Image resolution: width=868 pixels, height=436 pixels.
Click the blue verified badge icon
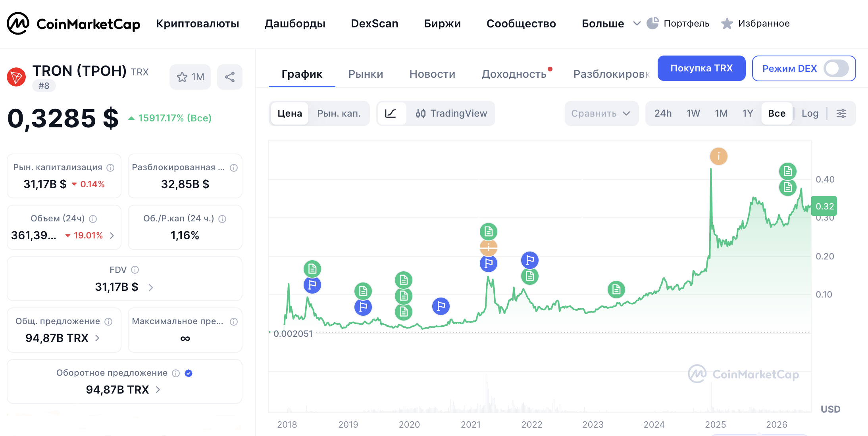pos(189,373)
